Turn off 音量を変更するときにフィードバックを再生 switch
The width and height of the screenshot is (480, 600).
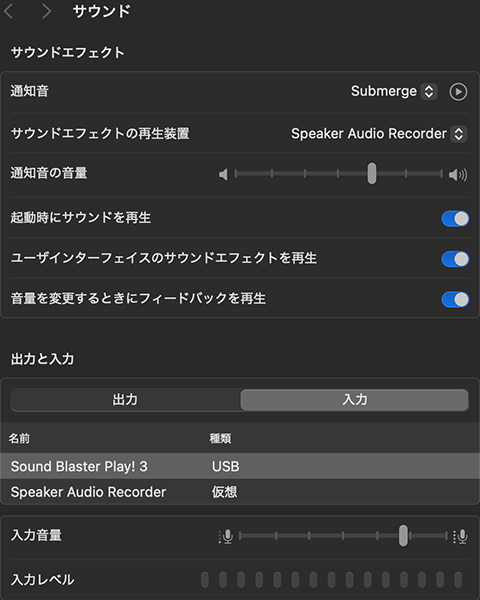(x=455, y=299)
